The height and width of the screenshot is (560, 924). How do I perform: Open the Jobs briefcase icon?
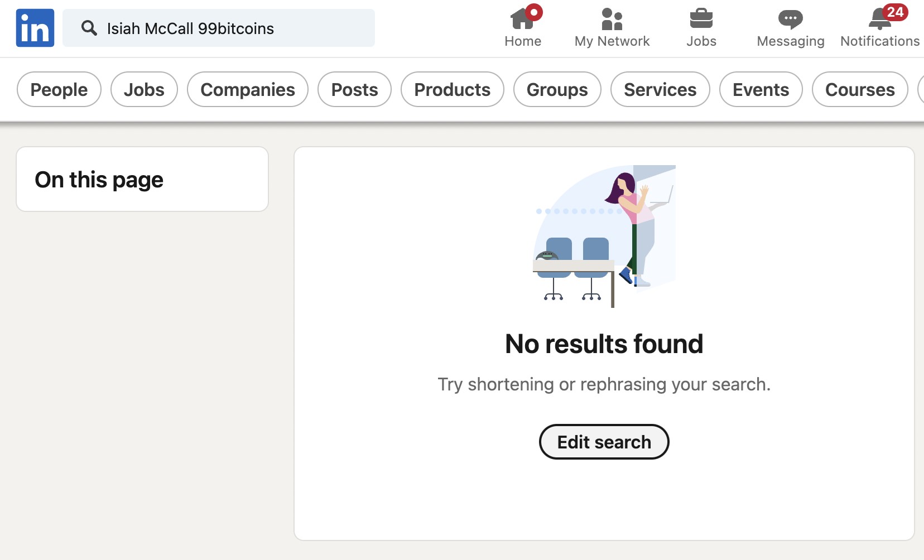coord(701,19)
